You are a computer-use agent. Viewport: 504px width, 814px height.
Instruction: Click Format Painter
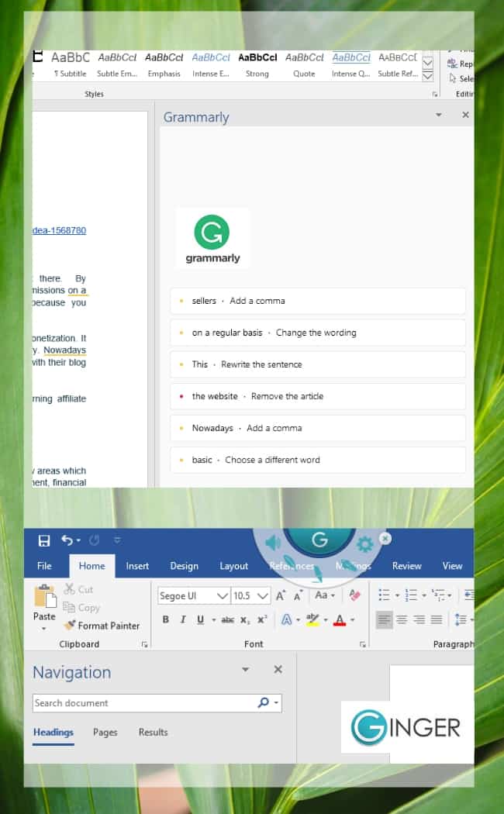click(102, 626)
